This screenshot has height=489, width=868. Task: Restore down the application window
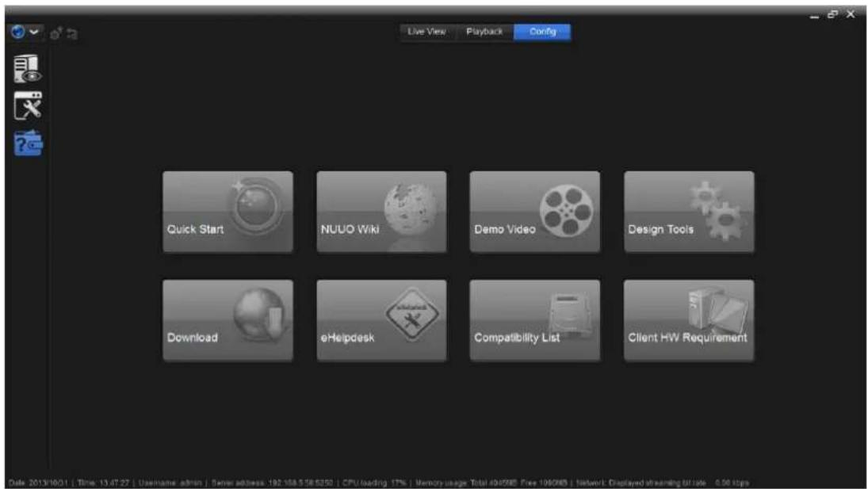832,14
